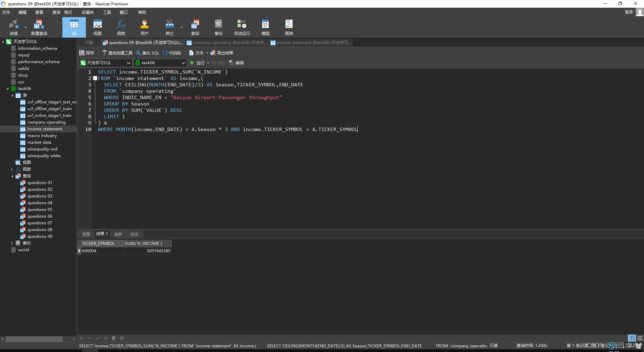Click the 登录 (Login) link

[x=629, y=12]
